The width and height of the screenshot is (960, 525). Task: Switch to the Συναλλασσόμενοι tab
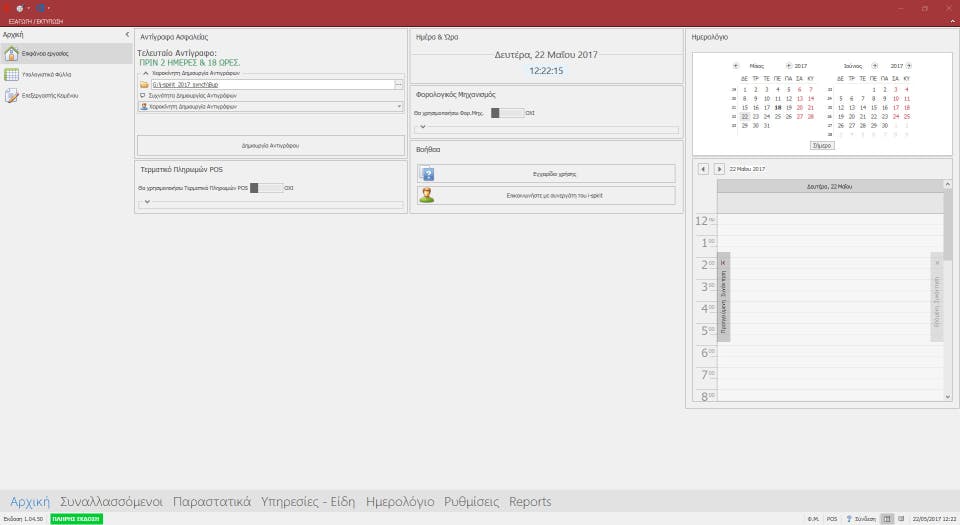pos(111,502)
